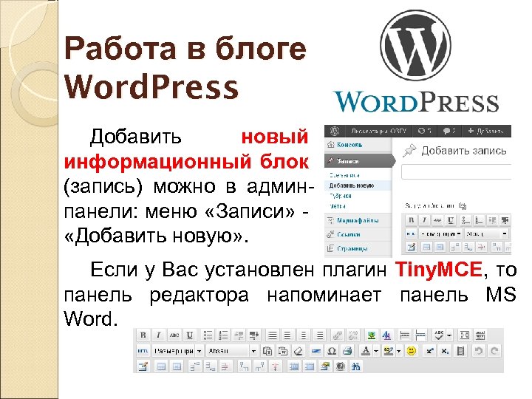Open text color picker dropdown arrow
Image resolution: width=532 pixels, height=399 pixels.
376,351
